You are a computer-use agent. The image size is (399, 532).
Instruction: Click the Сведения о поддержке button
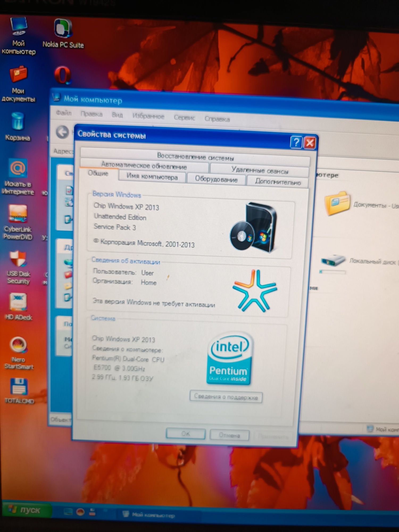pos(226,397)
